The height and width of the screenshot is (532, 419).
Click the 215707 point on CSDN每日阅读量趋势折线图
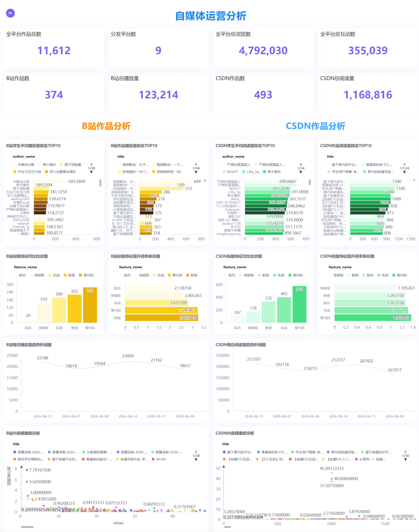(x=254, y=363)
